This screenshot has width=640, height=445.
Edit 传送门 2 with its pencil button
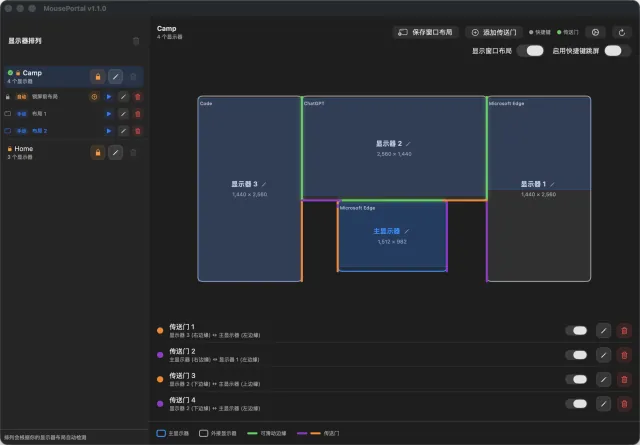(603, 355)
